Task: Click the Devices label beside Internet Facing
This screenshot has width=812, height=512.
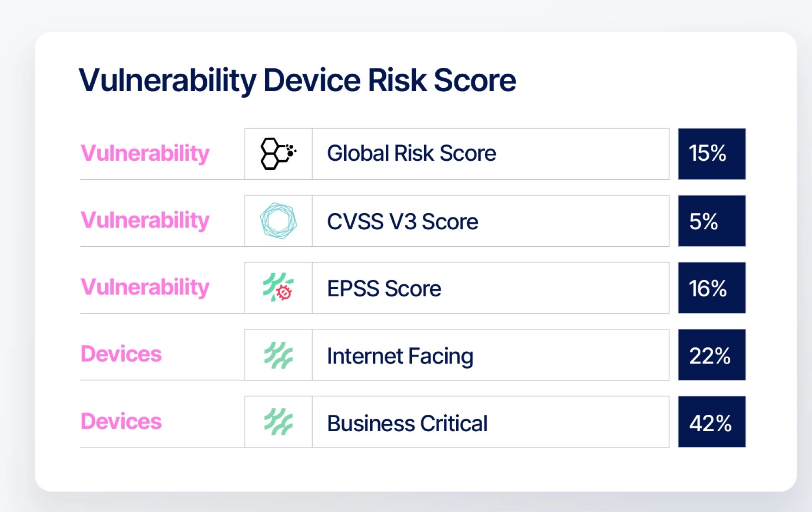Action: (121, 354)
